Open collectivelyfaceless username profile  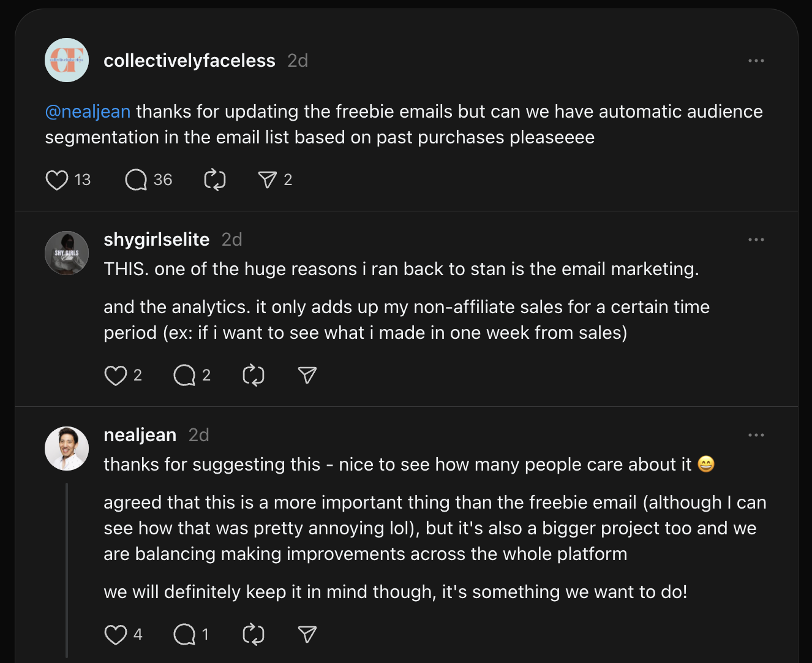(x=189, y=61)
